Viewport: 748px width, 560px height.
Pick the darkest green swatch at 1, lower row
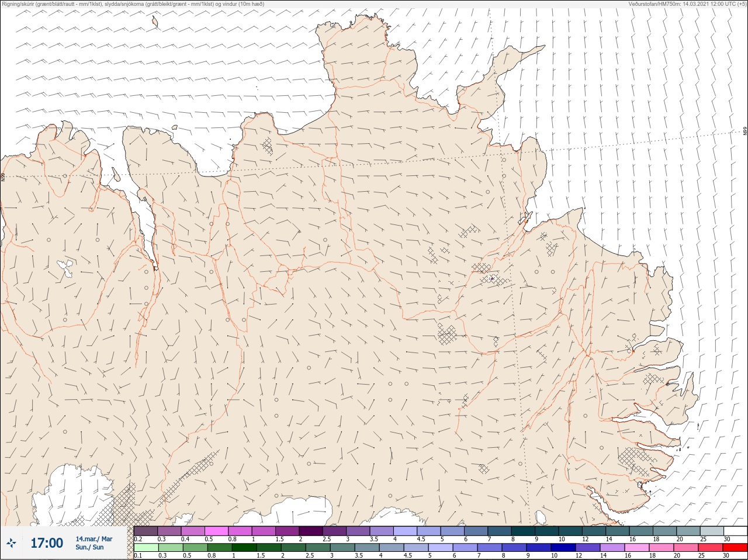click(244, 548)
